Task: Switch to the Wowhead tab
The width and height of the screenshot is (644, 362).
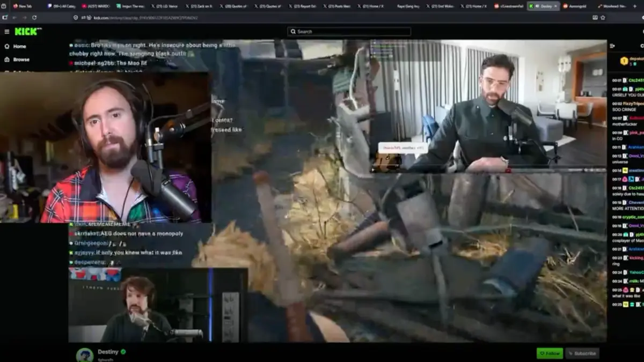Action: [613, 6]
